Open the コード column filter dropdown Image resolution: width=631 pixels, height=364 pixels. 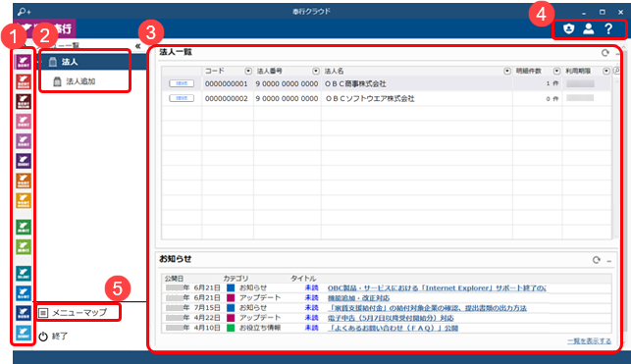click(248, 72)
